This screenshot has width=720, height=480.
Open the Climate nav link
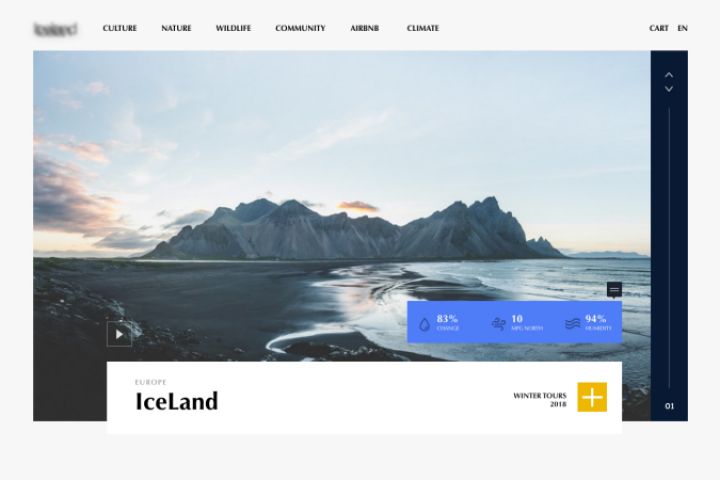pyautogui.click(x=423, y=28)
